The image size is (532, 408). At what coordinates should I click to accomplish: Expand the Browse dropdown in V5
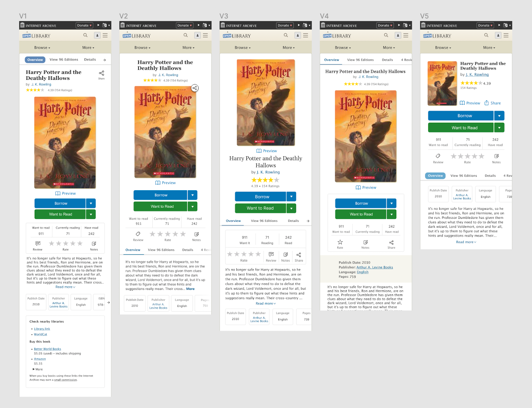[x=443, y=48]
